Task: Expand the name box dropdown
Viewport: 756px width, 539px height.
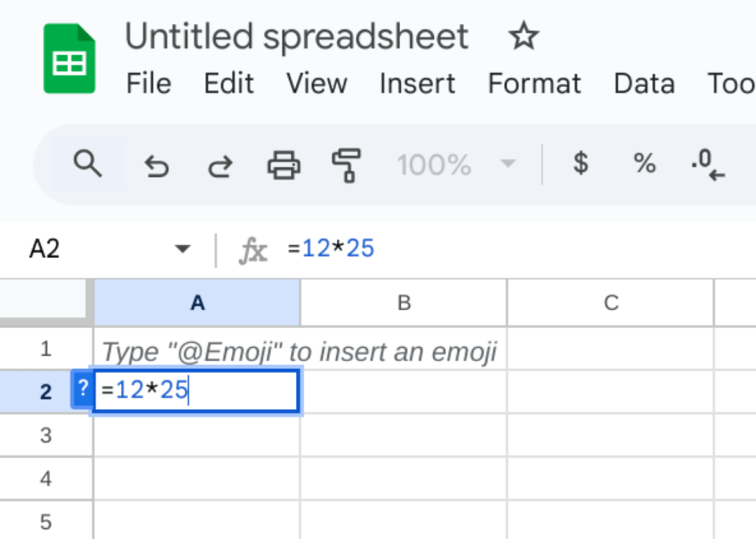Action: click(x=183, y=248)
